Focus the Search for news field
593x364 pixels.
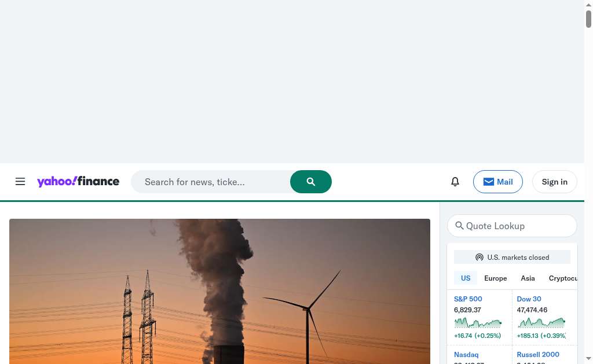point(211,182)
